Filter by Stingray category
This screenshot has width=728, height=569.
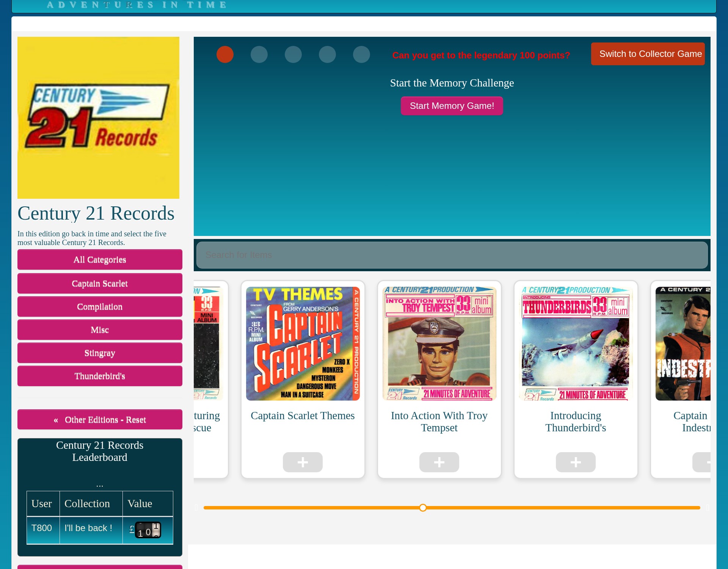coord(100,353)
